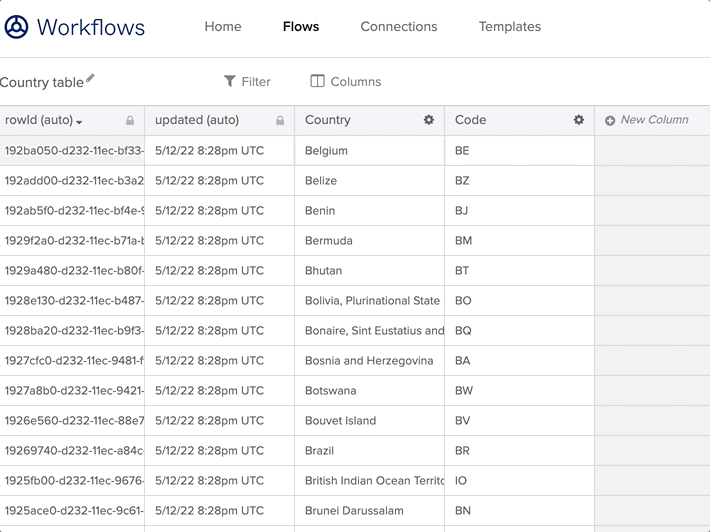Click the Botswana country cell
Viewport: 710px width, 532px height.
pyautogui.click(x=330, y=391)
